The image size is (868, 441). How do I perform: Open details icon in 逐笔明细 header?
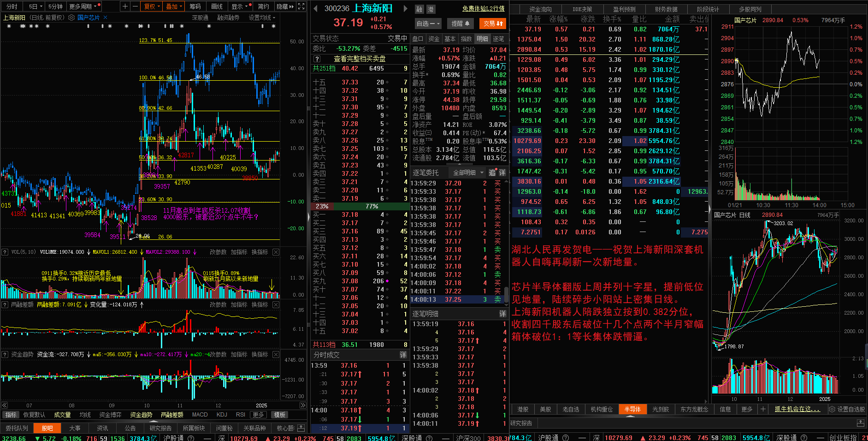click(502, 314)
